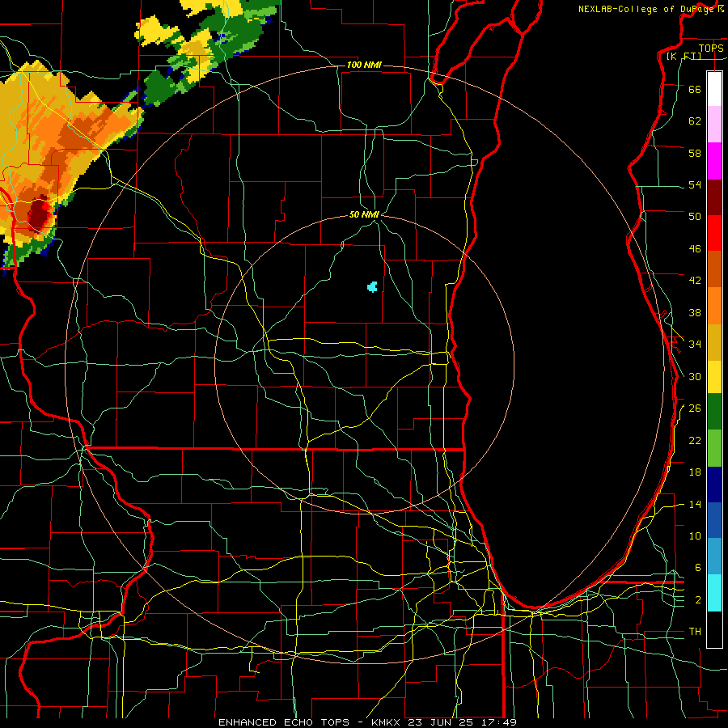
Task: Click the "30" scale label
Action: point(695,376)
